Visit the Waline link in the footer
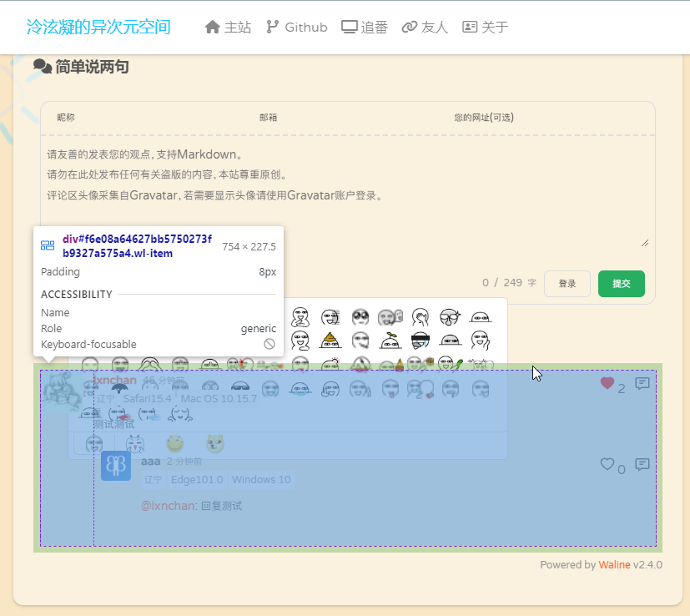 [614, 564]
